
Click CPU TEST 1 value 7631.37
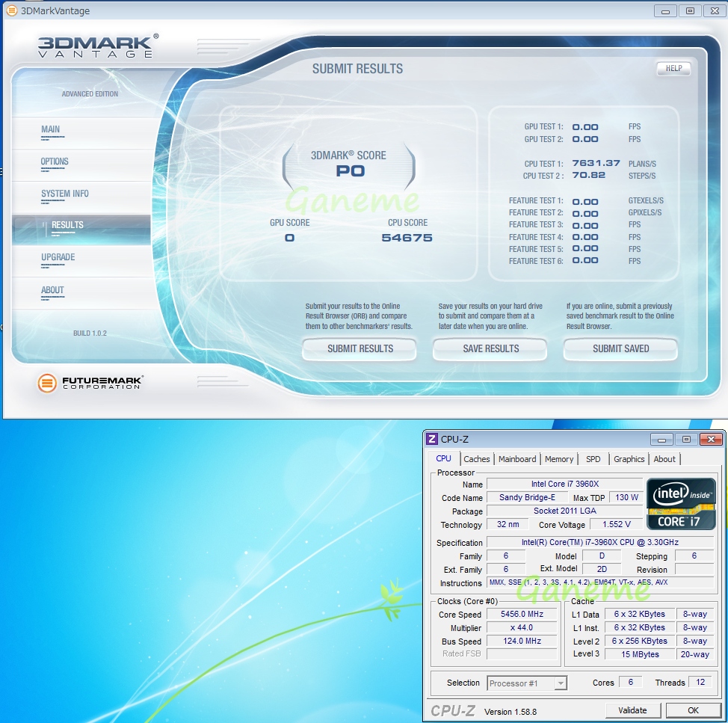(596, 163)
